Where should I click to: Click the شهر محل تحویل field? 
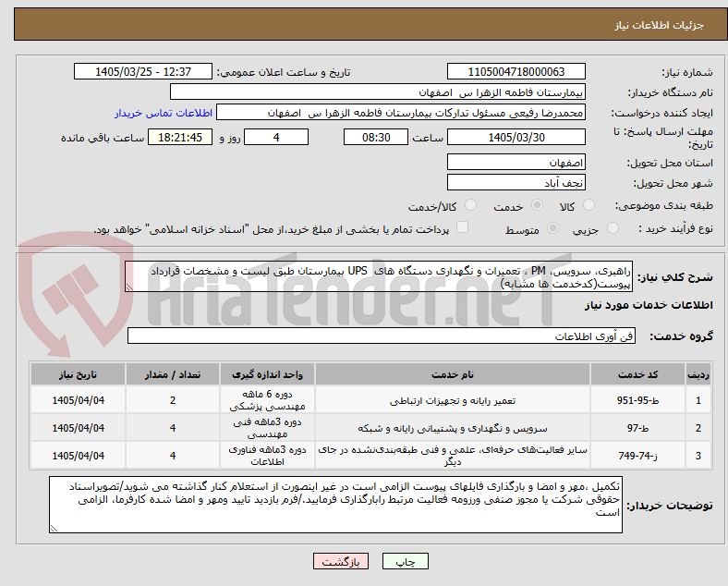516,182
